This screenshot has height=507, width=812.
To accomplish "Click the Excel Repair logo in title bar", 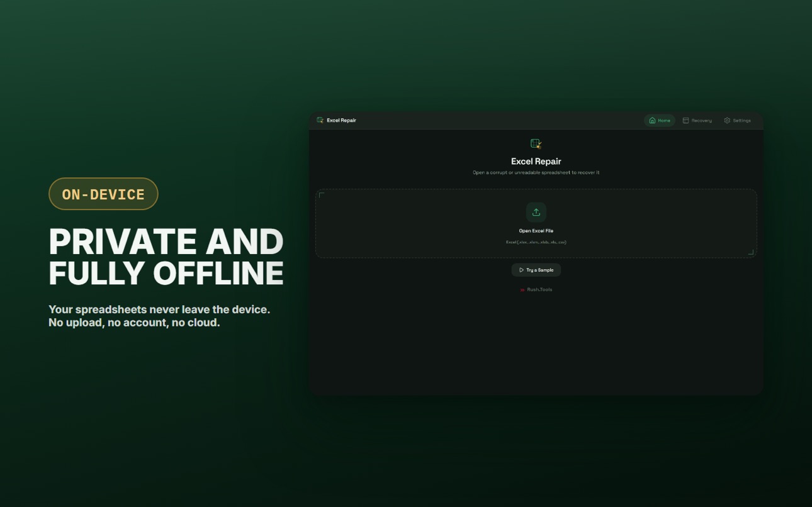I will coord(320,120).
